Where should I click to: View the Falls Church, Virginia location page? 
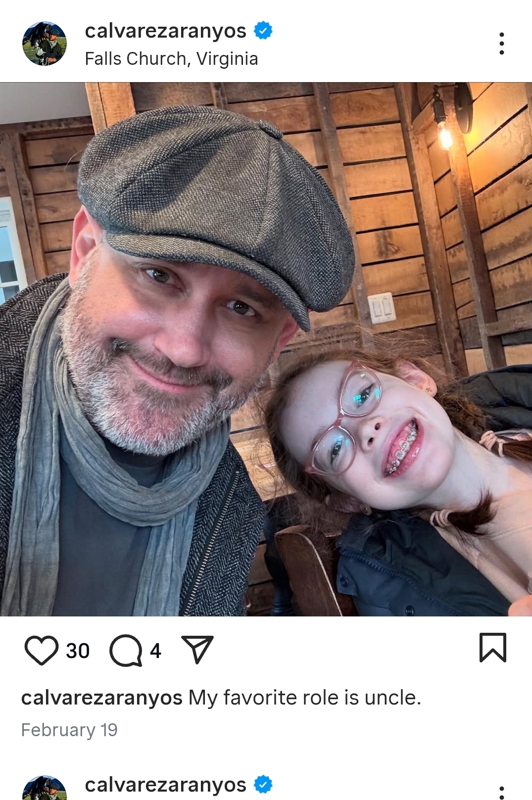tap(171, 59)
